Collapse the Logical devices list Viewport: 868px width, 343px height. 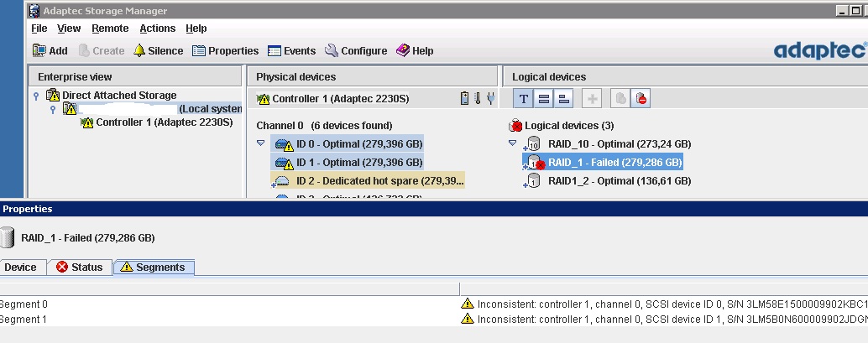(512, 143)
